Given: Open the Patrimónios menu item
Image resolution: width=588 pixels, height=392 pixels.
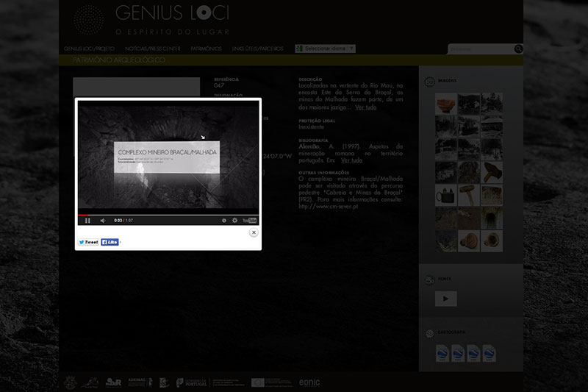Looking at the screenshot, I should point(206,49).
